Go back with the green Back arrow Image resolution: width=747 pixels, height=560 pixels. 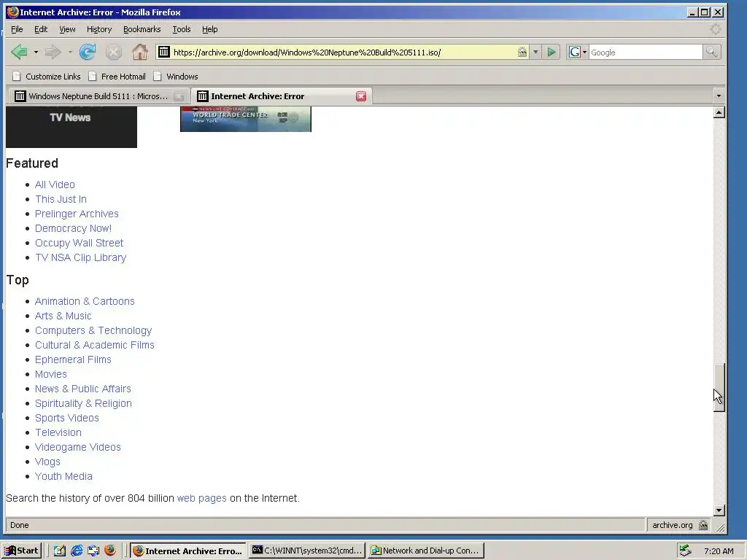20,52
